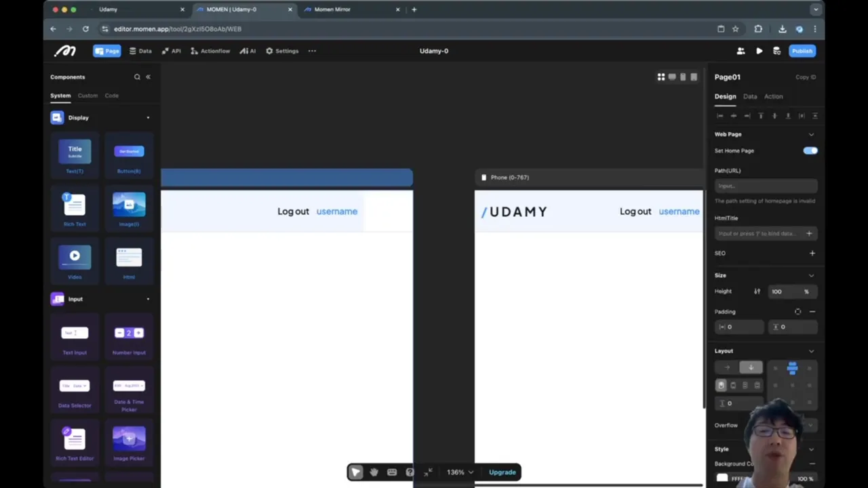This screenshot has height=488, width=868.
Task: Click the fit-to-screen collapse arrows icon
Action: 428,472
